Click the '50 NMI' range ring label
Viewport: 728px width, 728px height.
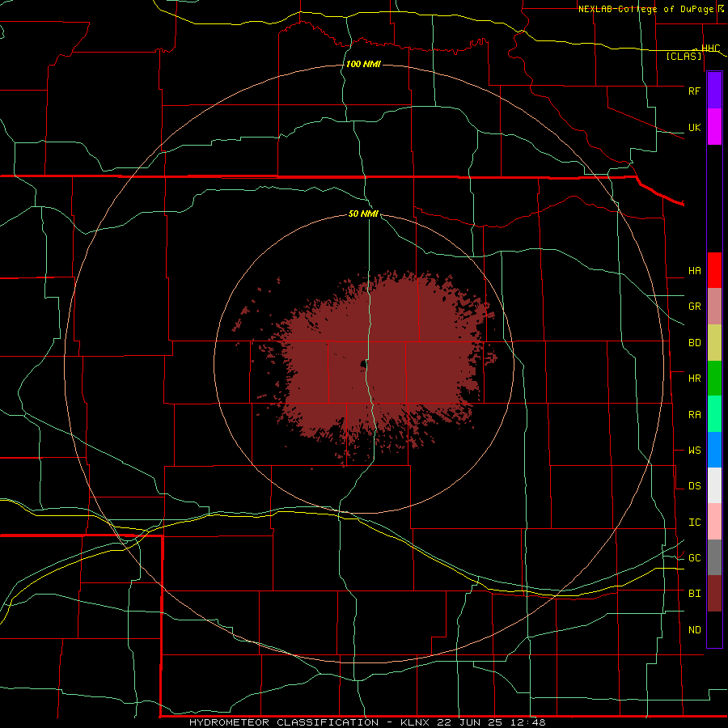point(363,214)
